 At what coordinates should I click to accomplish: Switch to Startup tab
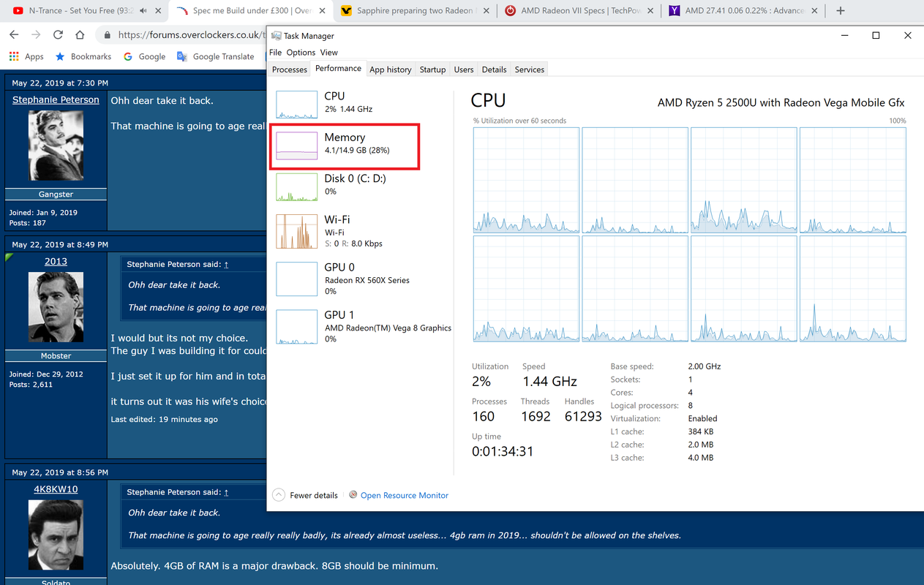click(x=432, y=69)
